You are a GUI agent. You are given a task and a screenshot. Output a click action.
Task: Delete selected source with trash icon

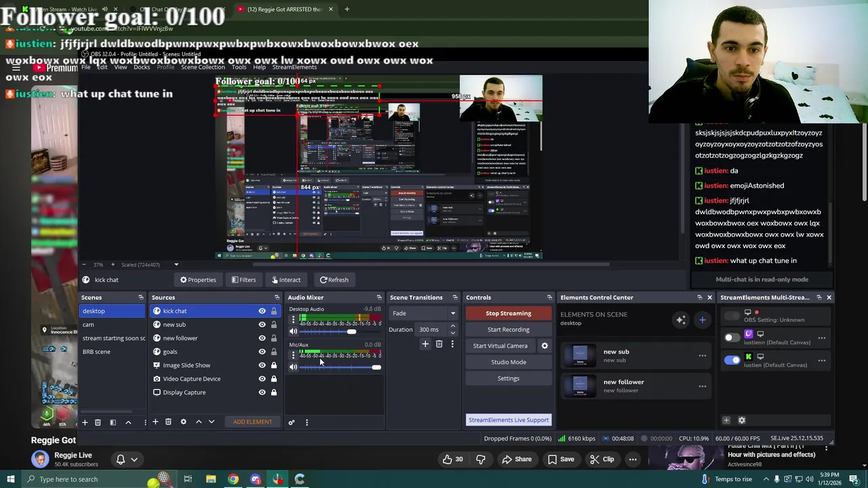168,422
